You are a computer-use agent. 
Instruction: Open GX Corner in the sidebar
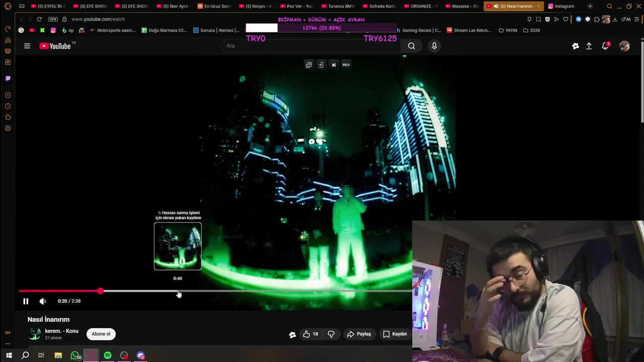pyautogui.click(x=8, y=332)
